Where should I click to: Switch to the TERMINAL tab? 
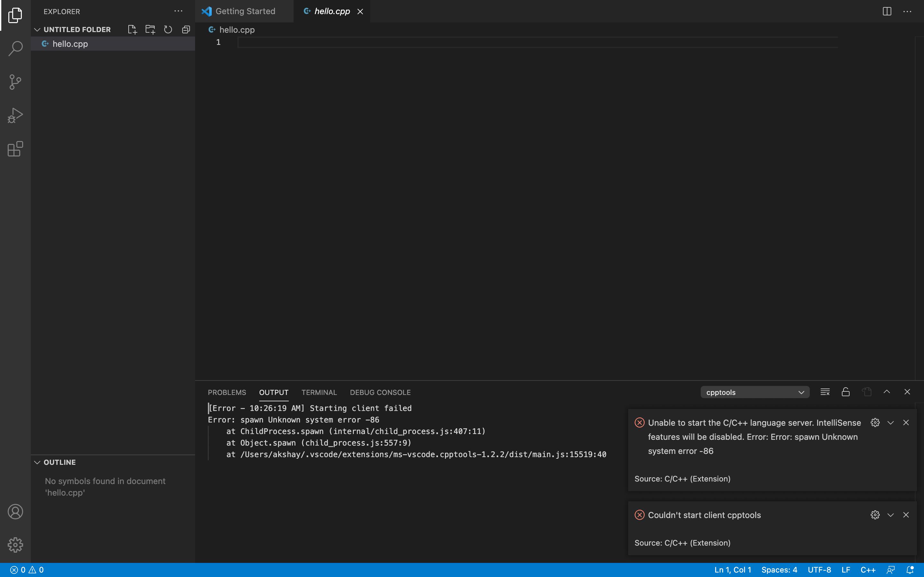pyautogui.click(x=319, y=392)
